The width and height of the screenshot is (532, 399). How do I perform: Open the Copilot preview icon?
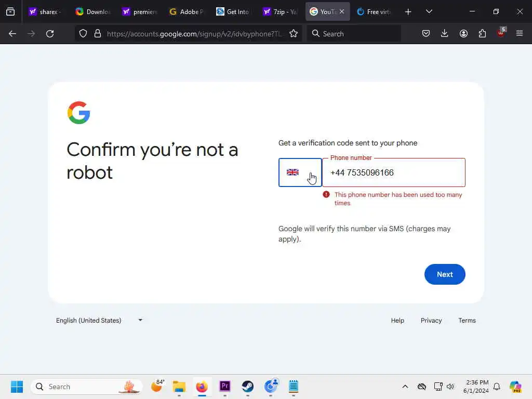point(515,387)
